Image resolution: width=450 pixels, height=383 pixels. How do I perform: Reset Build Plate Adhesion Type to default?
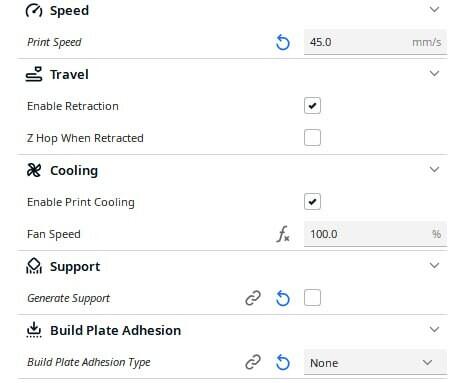(283, 362)
